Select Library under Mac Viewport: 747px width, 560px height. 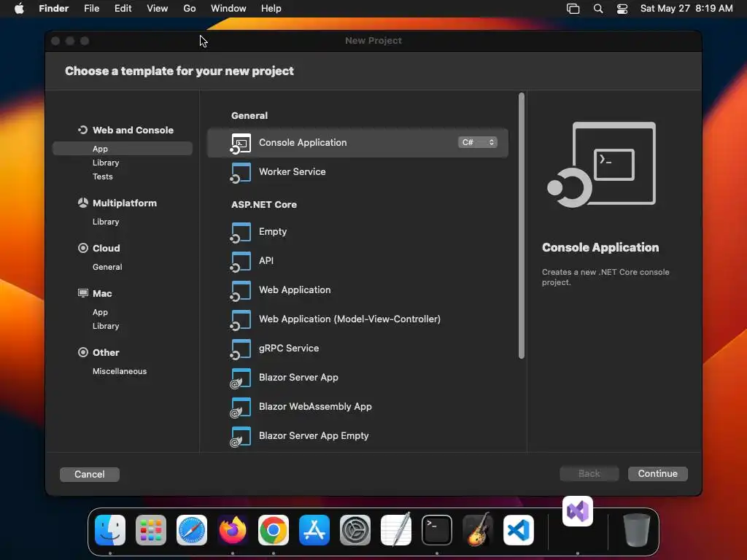(x=106, y=326)
